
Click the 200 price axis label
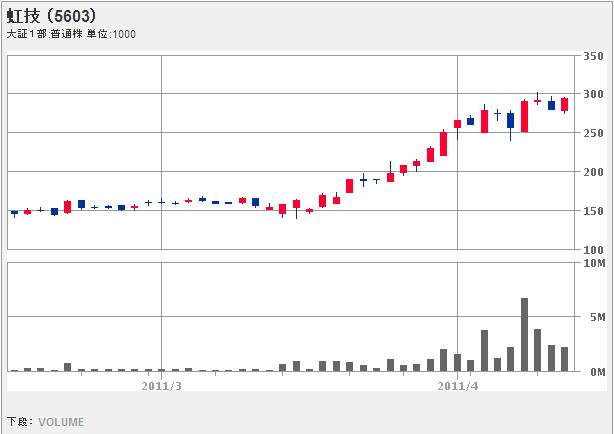(x=593, y=173)
